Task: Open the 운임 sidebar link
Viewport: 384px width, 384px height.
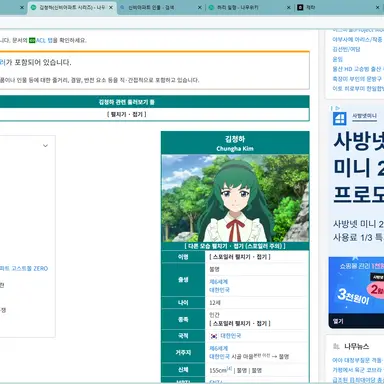Action: (x=337, y=59)
